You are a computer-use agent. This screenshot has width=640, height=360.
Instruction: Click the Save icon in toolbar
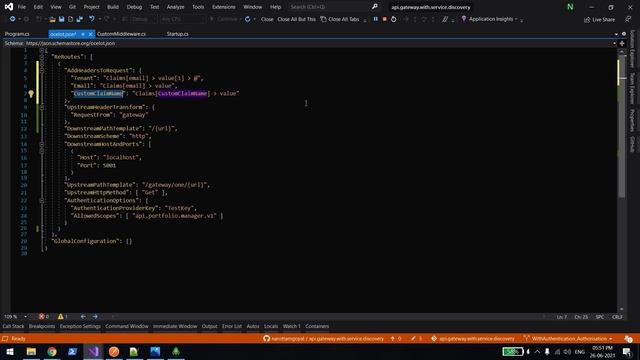click(61, 19)
